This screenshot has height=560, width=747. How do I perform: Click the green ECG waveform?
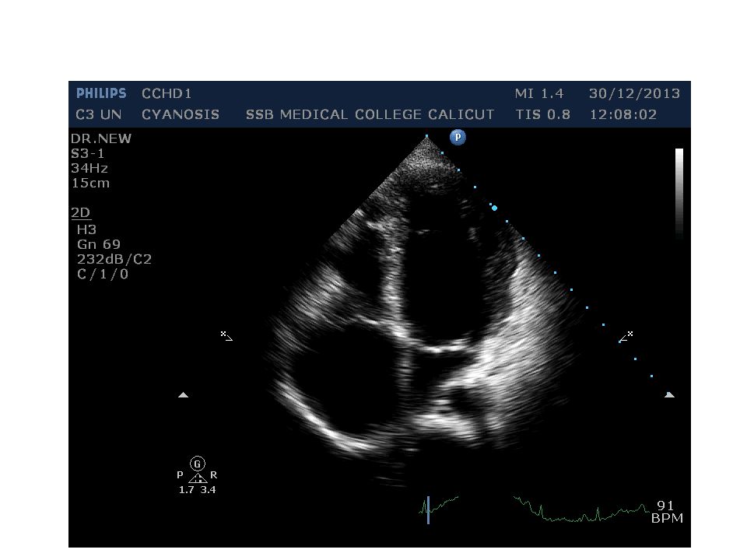click(x=534, y=509)
